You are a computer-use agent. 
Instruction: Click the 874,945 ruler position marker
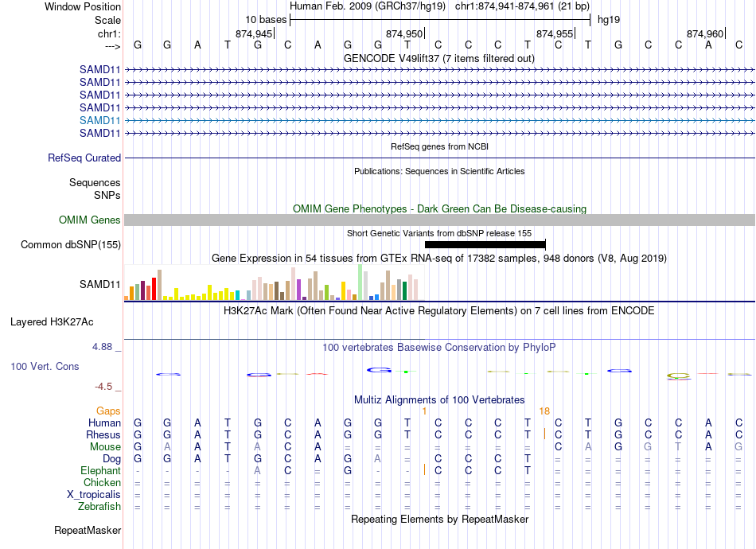point(254,33)
